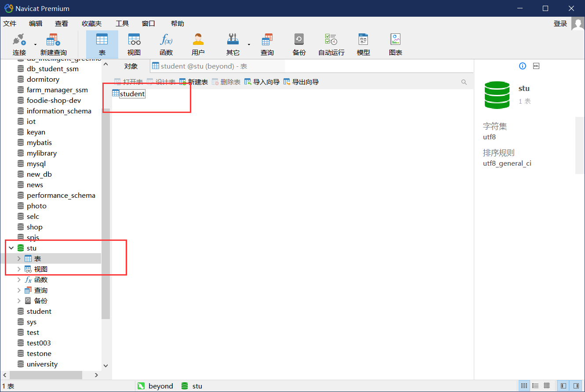585x392 pixels.
Task: Show the DDL view in the right panel
Action: [x=536, y=66]
